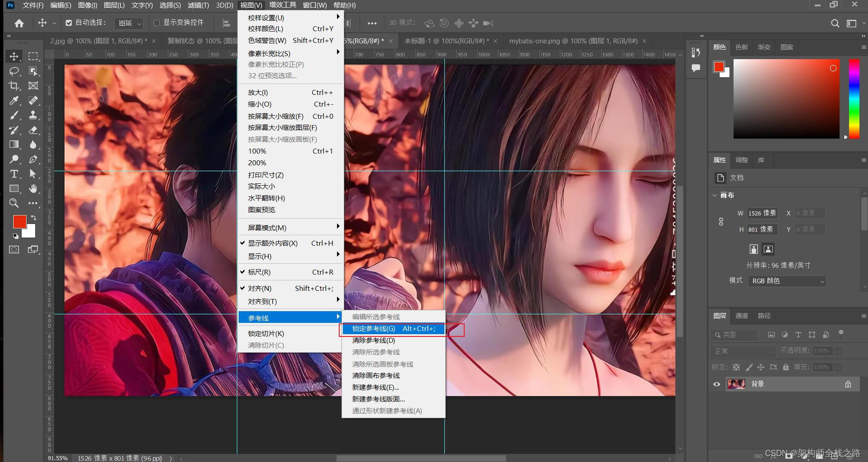Choose 锁定切片(K) entry

(x=291, y=334)
